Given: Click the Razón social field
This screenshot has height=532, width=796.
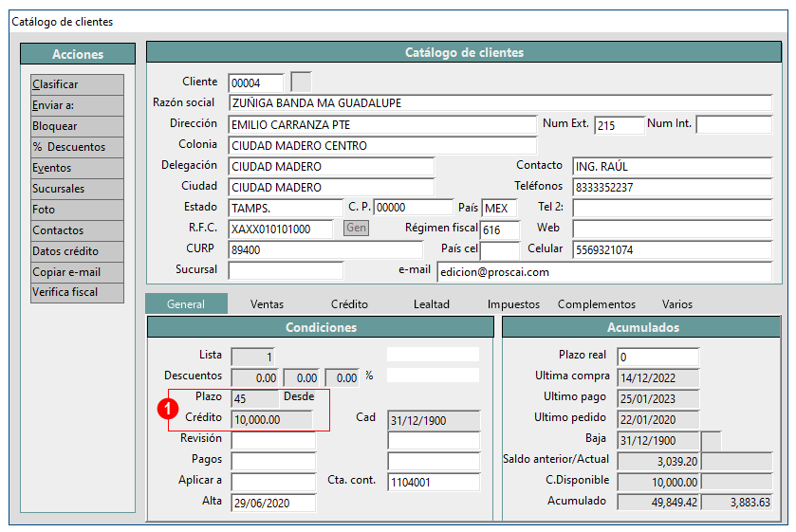Looking at the screenshot, I should (x=500, y=103).
